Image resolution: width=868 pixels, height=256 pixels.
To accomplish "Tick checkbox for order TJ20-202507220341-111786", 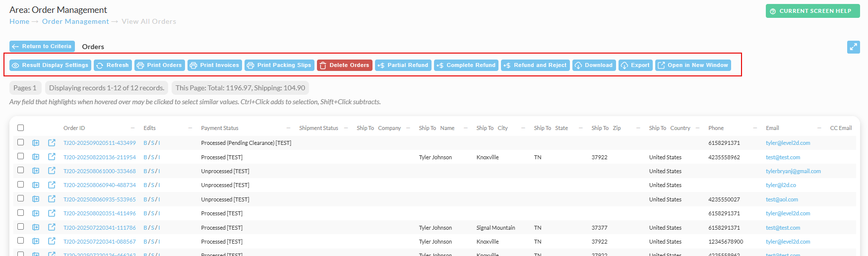I will [20, 226].
